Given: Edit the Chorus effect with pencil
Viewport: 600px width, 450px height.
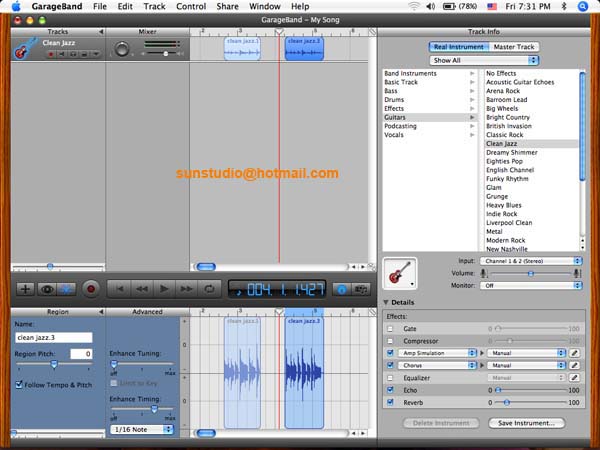Looking at the screenshot, I should 574,365.
